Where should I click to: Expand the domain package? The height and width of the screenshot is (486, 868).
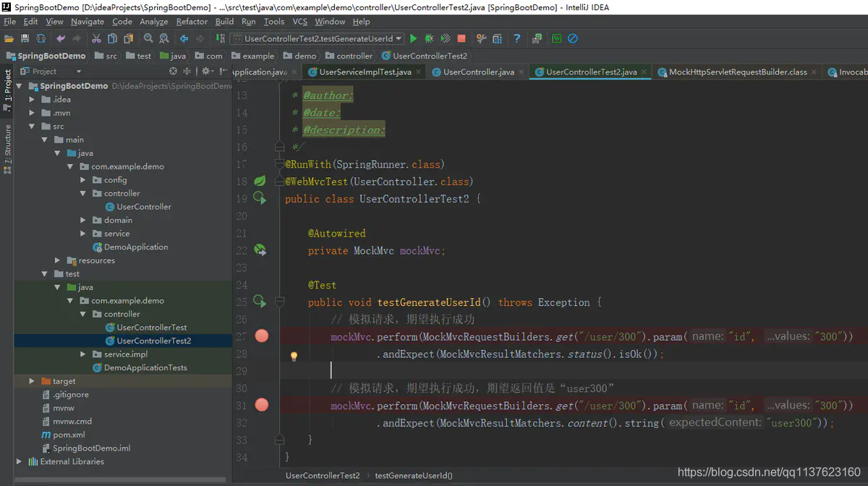(83, 220)
